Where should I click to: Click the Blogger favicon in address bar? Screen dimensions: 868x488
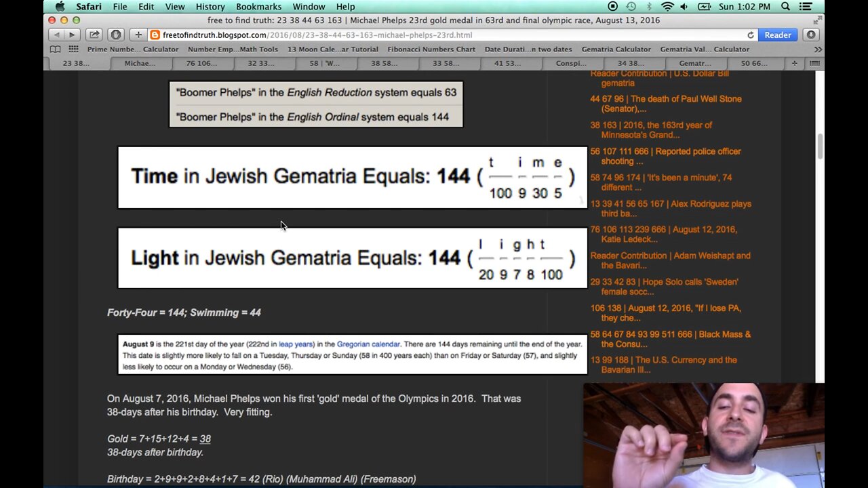pos(155,35)
